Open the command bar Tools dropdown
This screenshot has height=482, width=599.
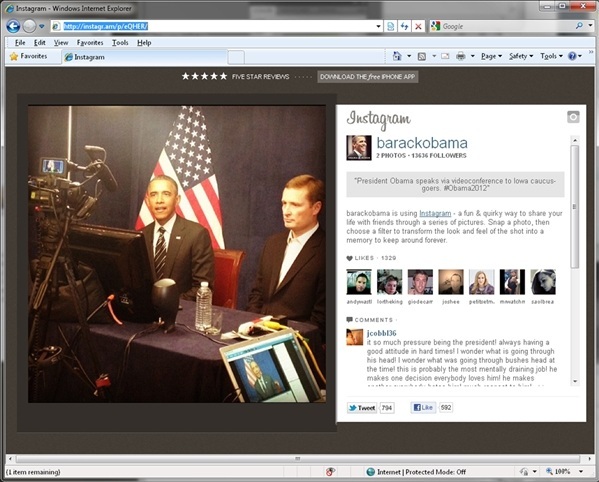551,56
